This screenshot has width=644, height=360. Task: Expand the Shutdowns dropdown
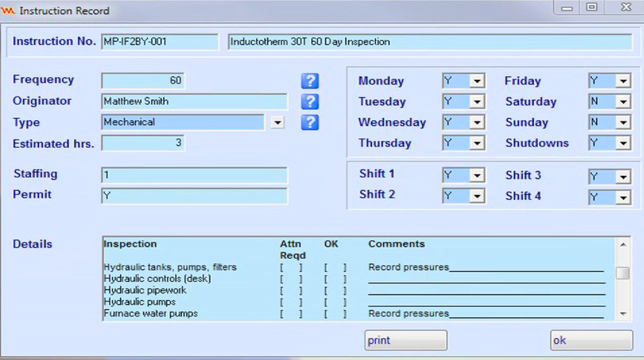(x=623, y=144)
